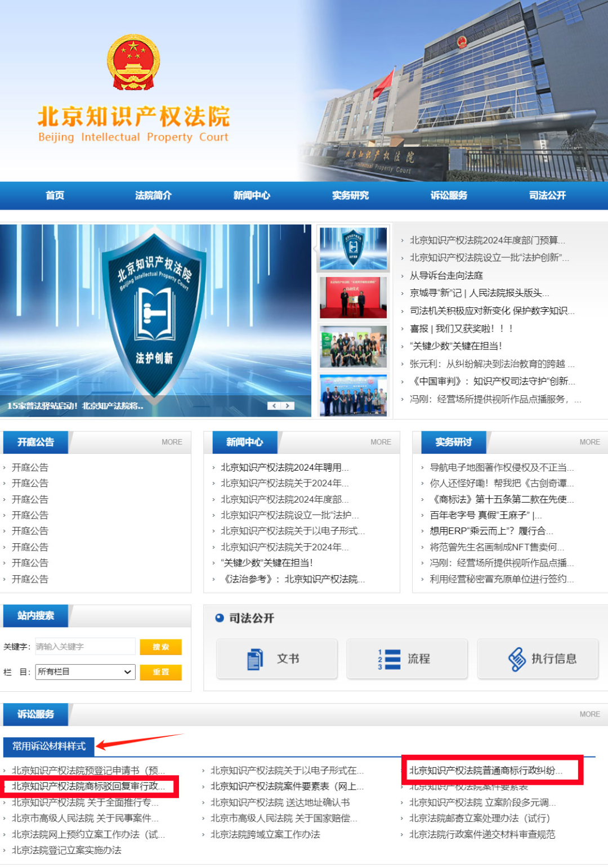Open 新闻中心 navigation menu item

(x=252, y=195)
